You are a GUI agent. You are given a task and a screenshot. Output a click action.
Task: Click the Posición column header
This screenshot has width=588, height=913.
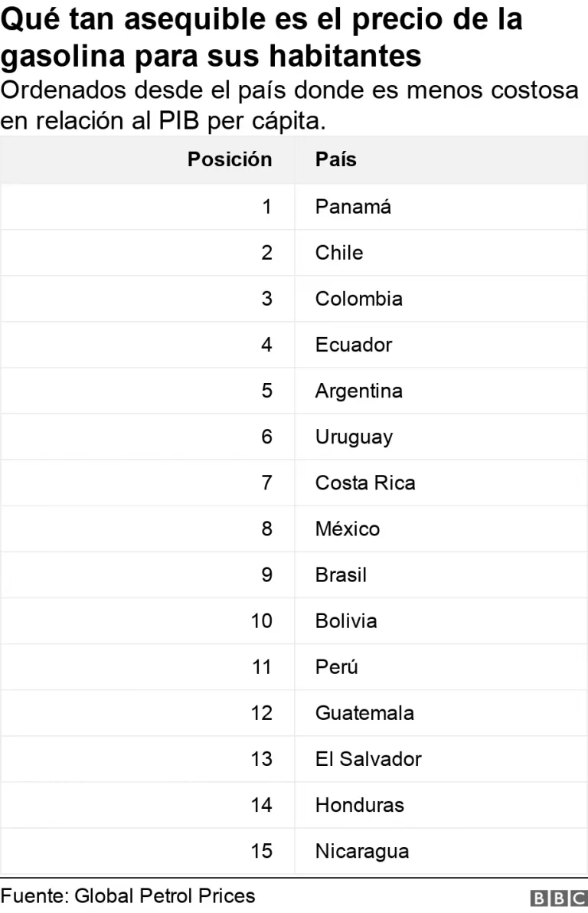pos(230,159)
